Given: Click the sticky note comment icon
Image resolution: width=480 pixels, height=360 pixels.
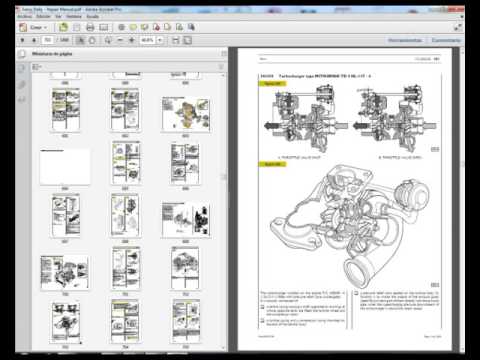Looking at the screenshot, I should click(133, 27).
